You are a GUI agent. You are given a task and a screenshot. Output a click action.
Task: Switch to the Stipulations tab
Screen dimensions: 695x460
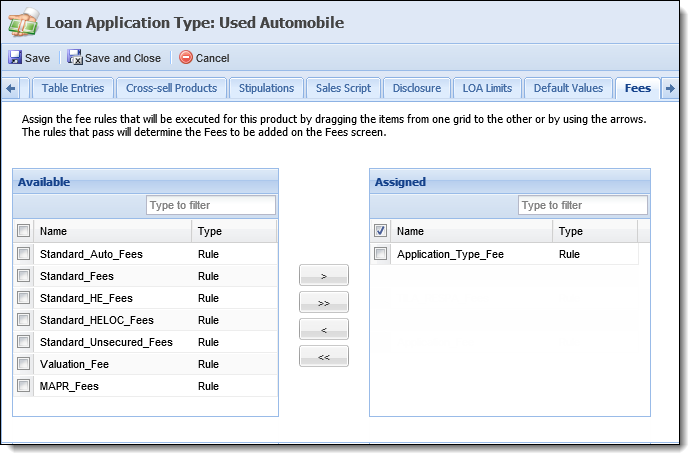(x=266, y=88)
